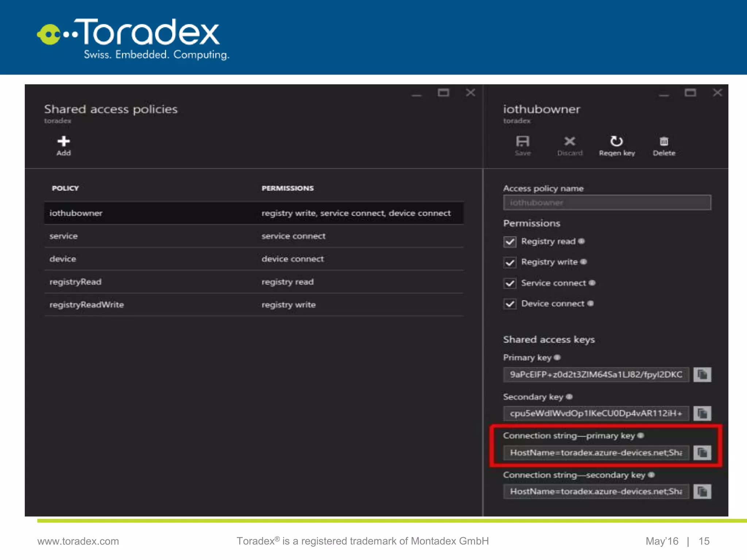Click the Secondary key text field
The width and height of the screenshot is (747, 560).
pyautogui.click(x=596, y=413)
